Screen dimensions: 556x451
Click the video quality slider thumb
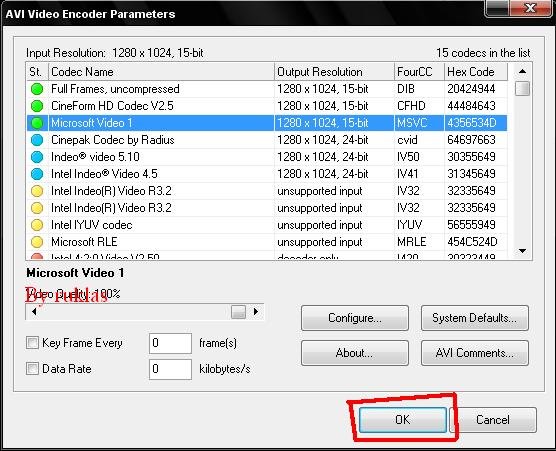click(x=238, y=312)
